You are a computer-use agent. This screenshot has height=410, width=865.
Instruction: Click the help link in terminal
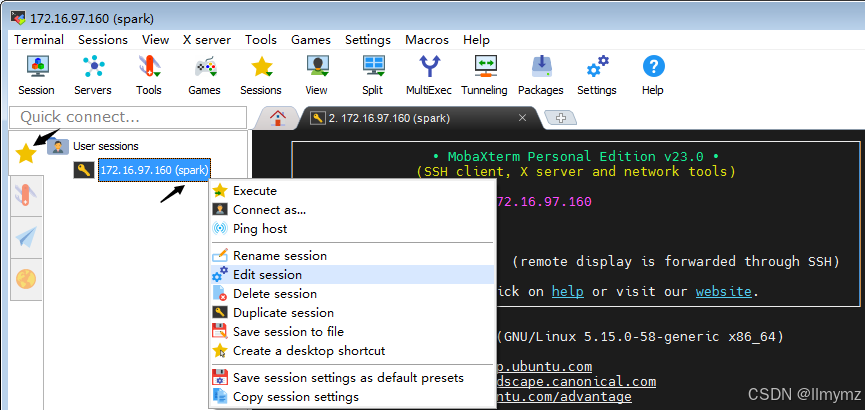[x=568, y=291]
